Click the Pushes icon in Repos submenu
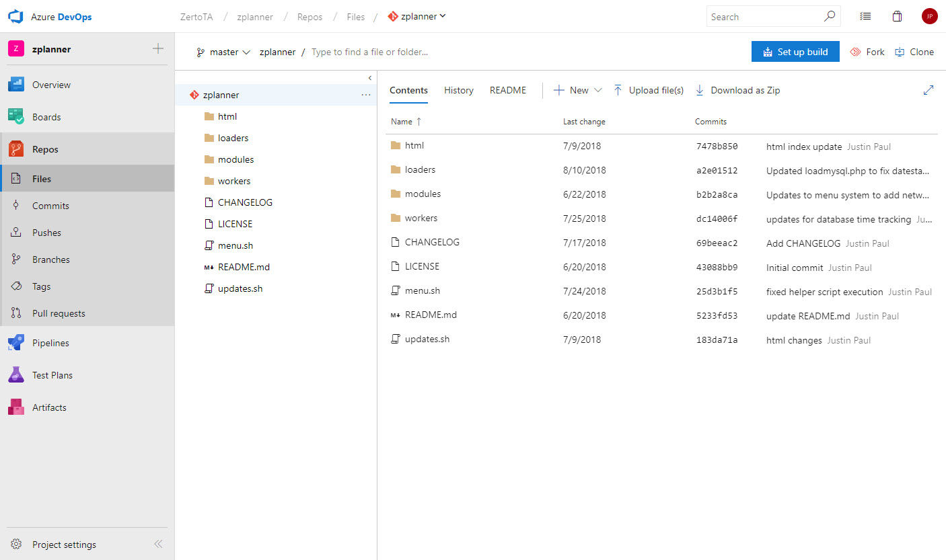Image resolution: width=946 pixels, height=560 pixels. (x=16, y=233)
